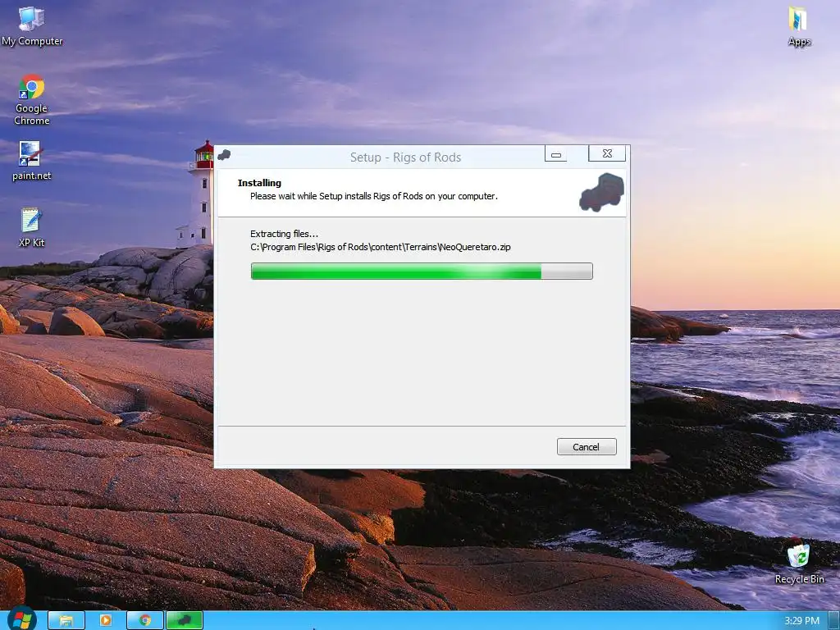Image resolution: width=840 pixels, height=630 pixels.
Task: Open the Windows Start button
Action: click(x=21, y=620)
